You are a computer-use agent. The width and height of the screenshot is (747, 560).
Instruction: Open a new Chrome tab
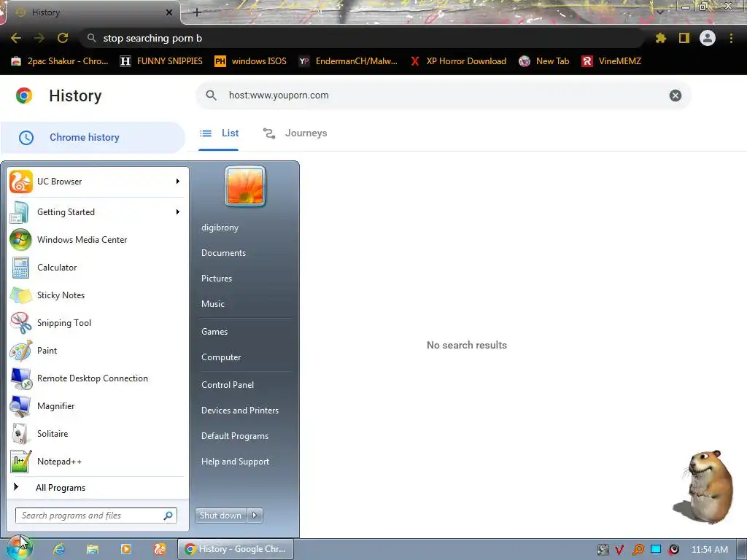click(197, 12)
